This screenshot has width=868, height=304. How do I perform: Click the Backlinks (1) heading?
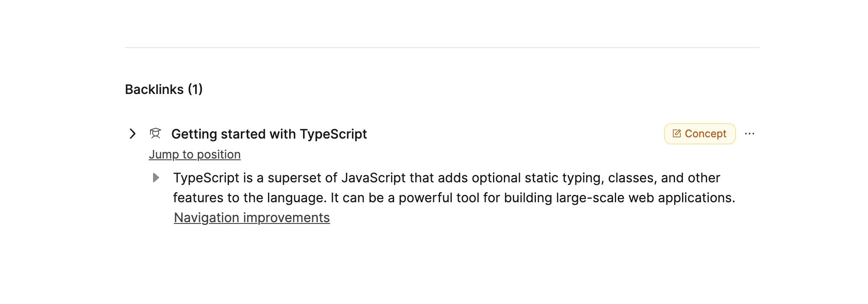point(163,89)
